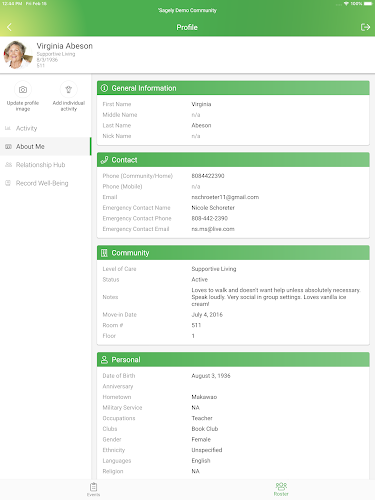375x500 pixels.
Task: Click the General Information info icon
Action: (104, 88)
